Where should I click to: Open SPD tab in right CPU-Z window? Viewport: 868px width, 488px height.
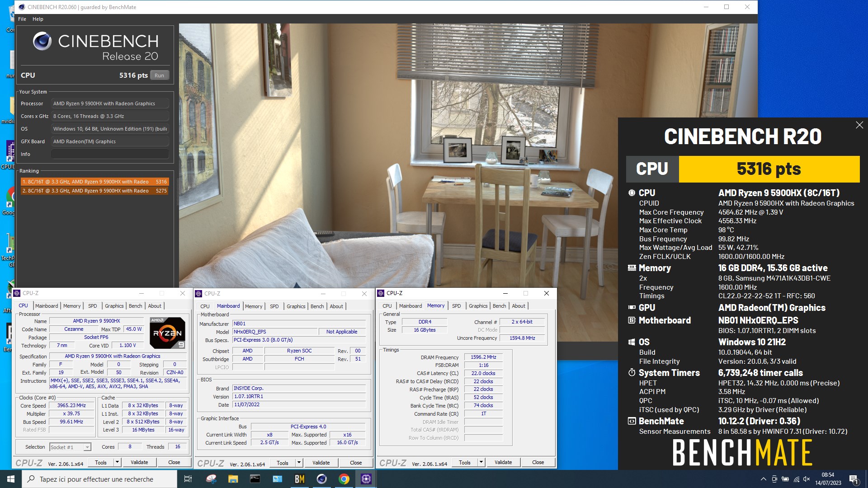click(457, 306)
